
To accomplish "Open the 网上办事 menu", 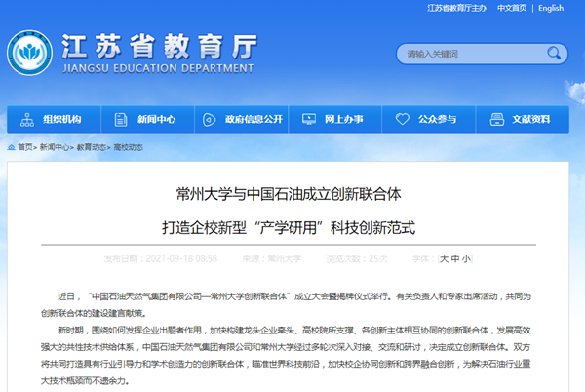I will 343,119.
